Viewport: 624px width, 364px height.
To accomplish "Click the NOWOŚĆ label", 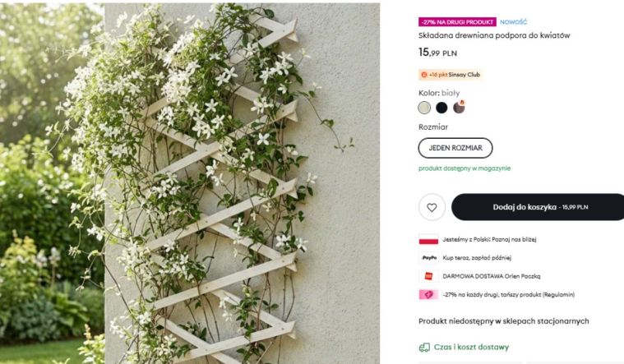I will point(513,22).
